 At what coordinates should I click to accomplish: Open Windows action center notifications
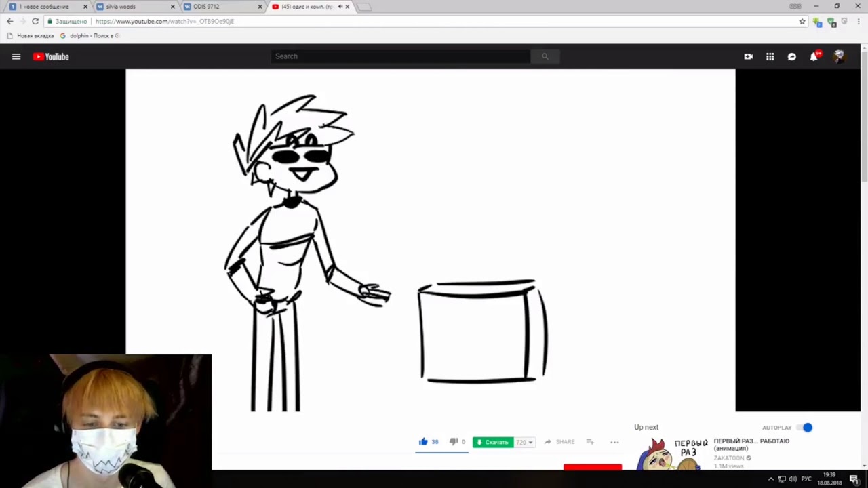click(x=854, y=479)
